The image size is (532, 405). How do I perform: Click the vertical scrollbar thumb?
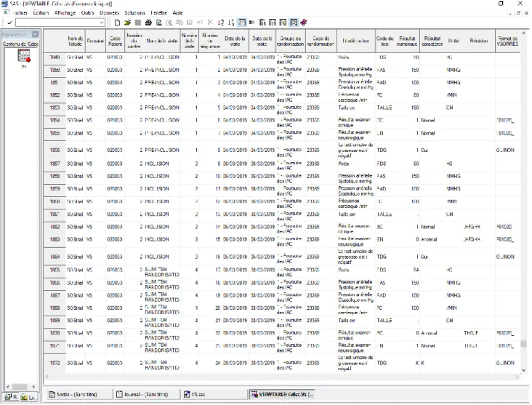(x=523, y=344)
